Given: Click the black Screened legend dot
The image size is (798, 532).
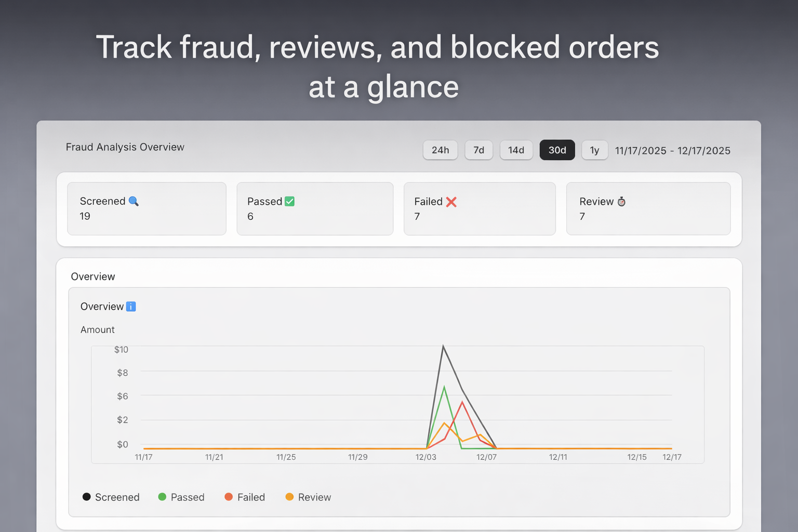Looking at the screenshot, I should pos(87,497).
